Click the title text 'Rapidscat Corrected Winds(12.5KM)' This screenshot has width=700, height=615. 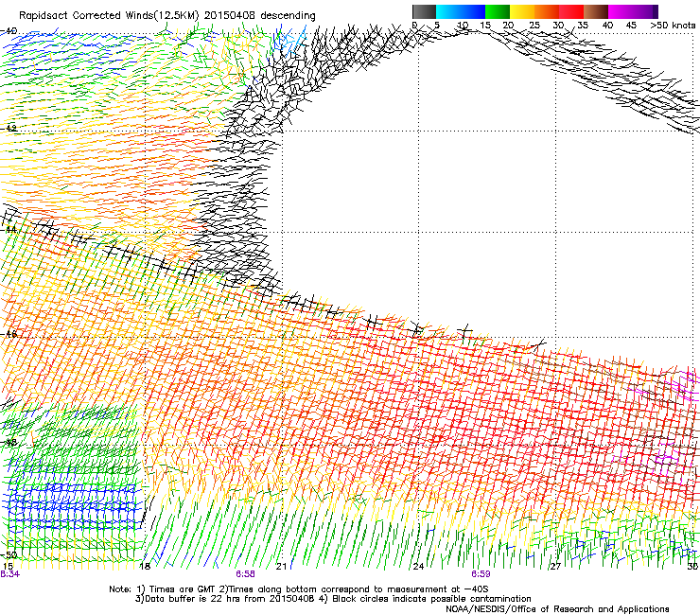tap(109, 16)
